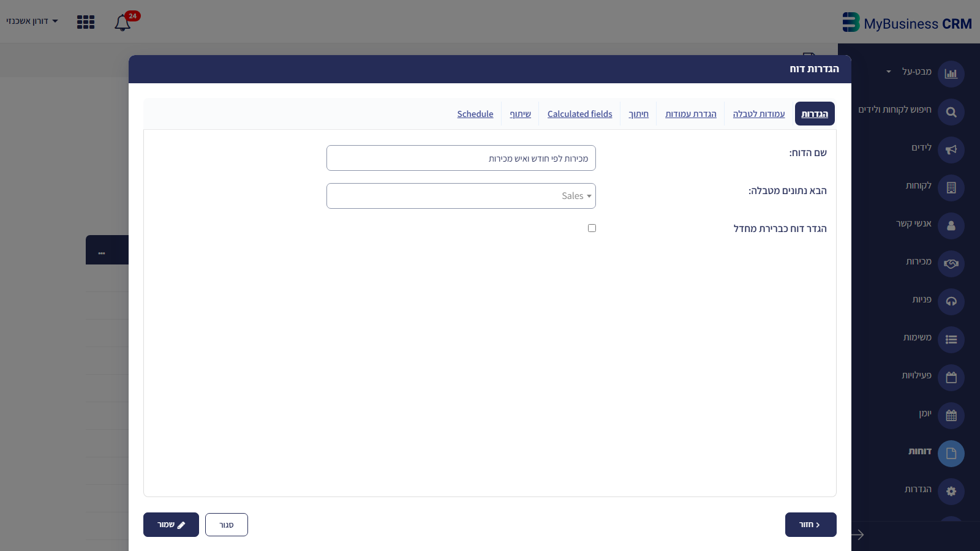Switch to the הגדרה tab
Viewport: 980px width, 551px height.
point(815,114)
